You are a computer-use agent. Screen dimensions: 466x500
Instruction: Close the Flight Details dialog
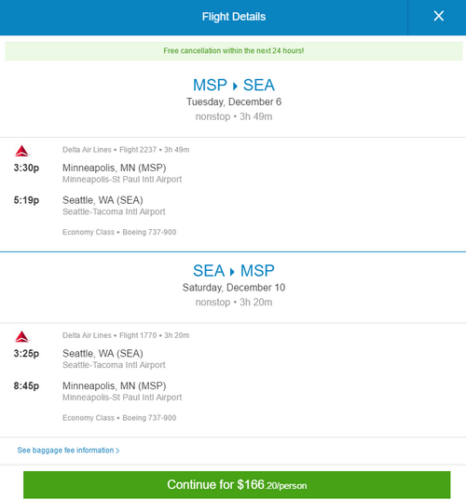(438, 16)
